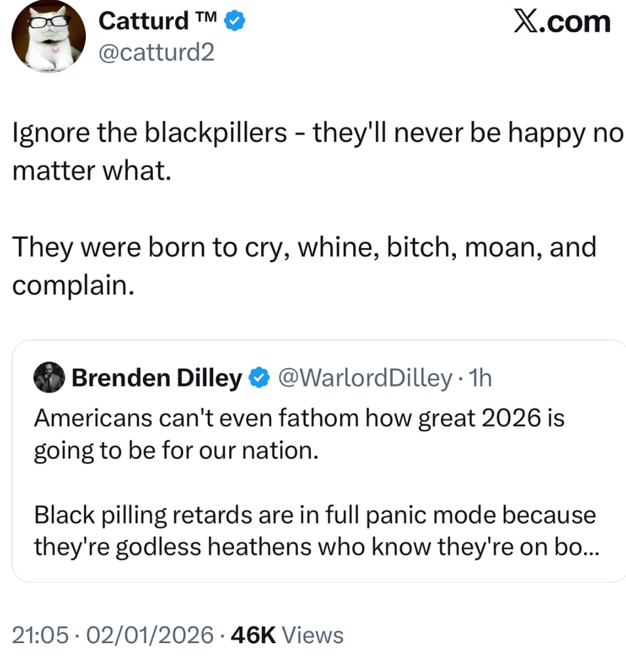
Task: Click the word "complain." in the tweet
Action: tap(68, 286)
